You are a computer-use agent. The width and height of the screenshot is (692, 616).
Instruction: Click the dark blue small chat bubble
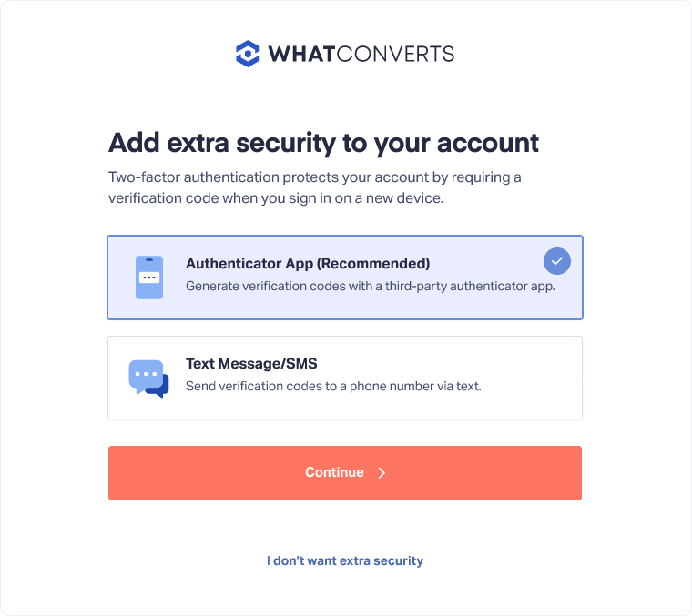click(159, 388)
